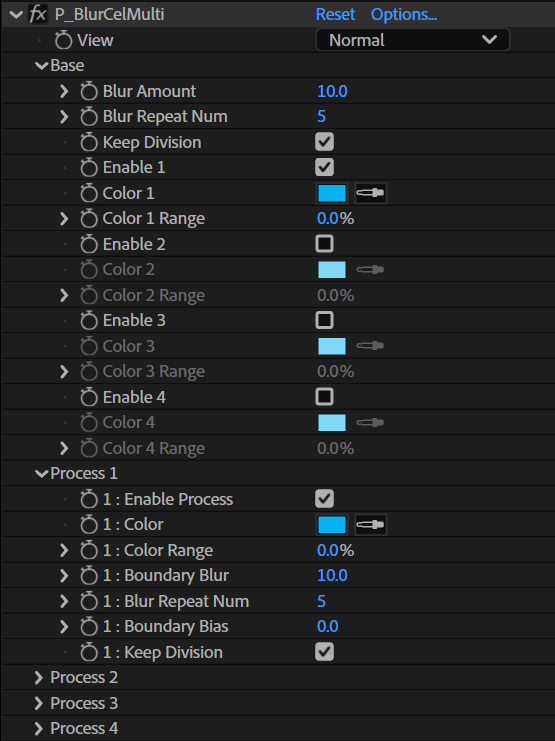This screenshot has width=555, height=741.
Task: Open the effect Options... link
Action: click(404, 15)
